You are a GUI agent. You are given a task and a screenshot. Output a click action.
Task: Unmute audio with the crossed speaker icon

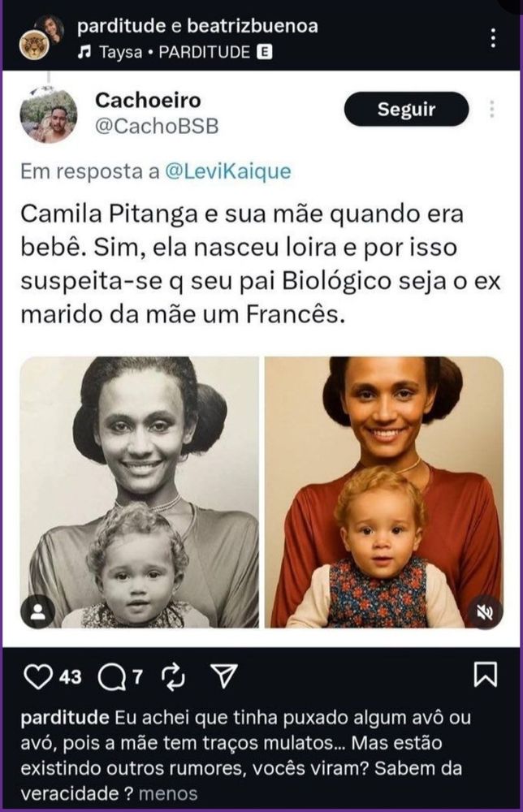pos(485,611)
